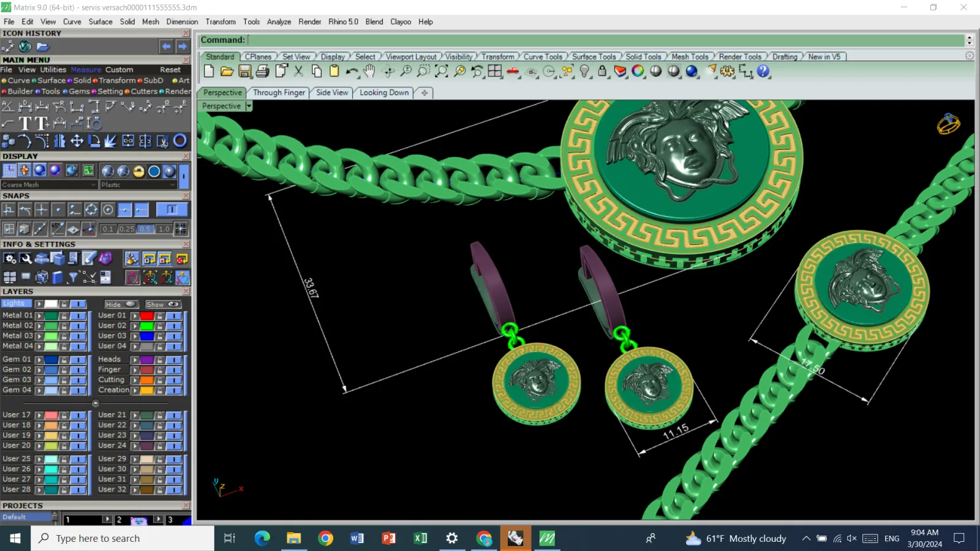Open the Dimension menu
This screenshot has height=551, width=980.
pyautogui.click(x=182, y=22)
